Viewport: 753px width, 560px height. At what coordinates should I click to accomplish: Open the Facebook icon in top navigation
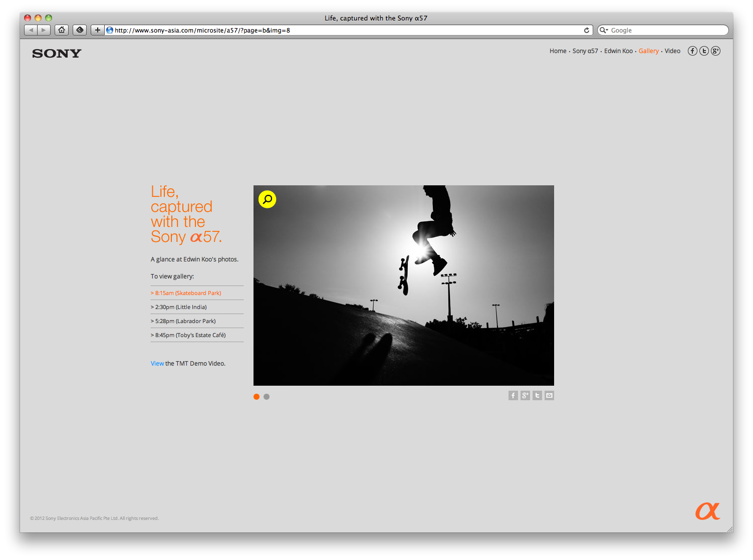coord(692,51)
